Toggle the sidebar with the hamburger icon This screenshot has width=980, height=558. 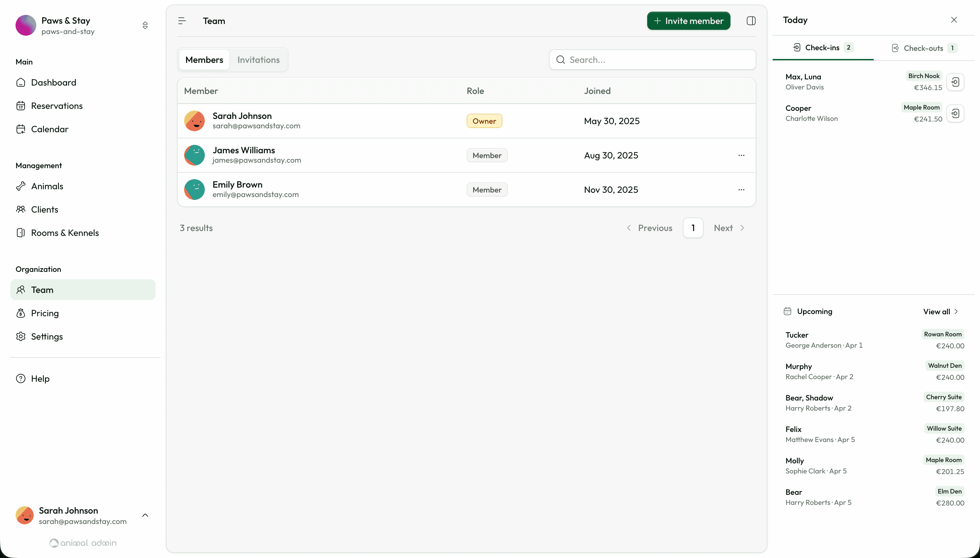pyautogui.click(x=182, y=21)
